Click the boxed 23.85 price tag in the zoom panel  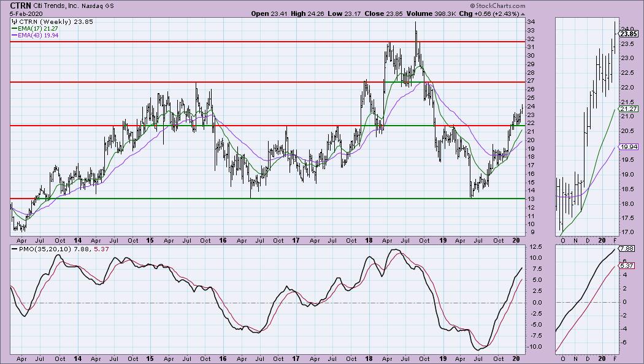(629, 34)
